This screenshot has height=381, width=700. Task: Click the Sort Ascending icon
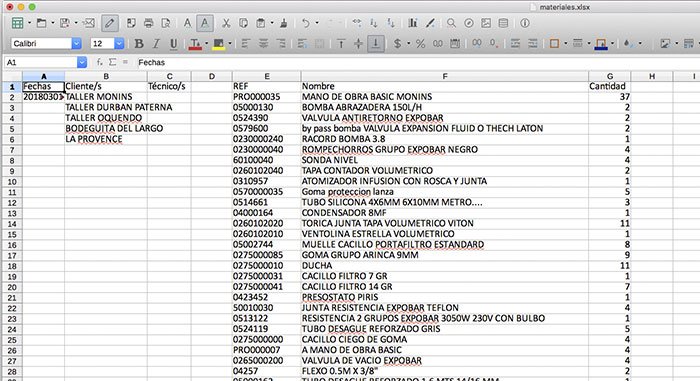click(x=374, y=23)
